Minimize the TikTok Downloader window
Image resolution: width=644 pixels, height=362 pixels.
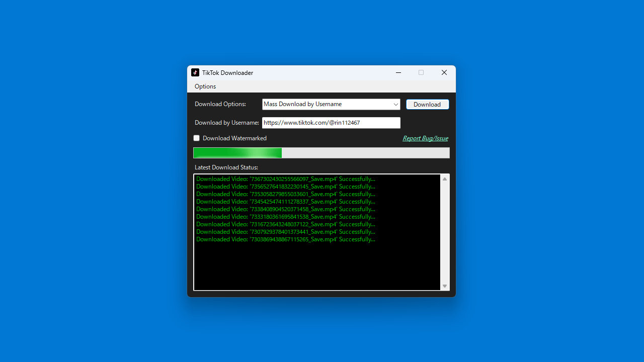(398, 72)
